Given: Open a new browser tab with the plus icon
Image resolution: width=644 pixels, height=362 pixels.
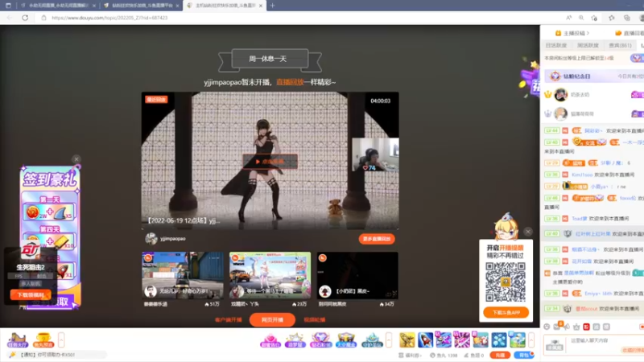Looking at the screenshot, I should (x=272, y=6).
